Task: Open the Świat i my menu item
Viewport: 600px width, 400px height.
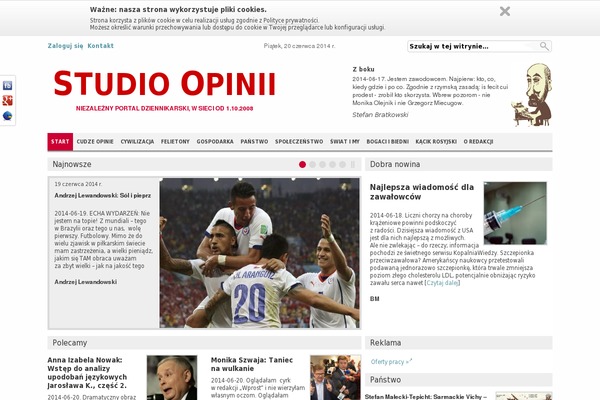Action: click(x=345, y=142)
